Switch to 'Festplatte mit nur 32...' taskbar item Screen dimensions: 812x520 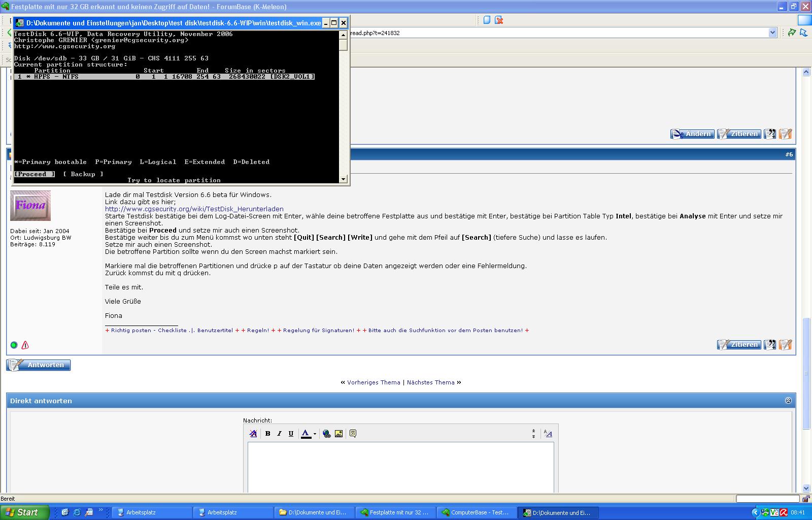[x=396, y=512]
